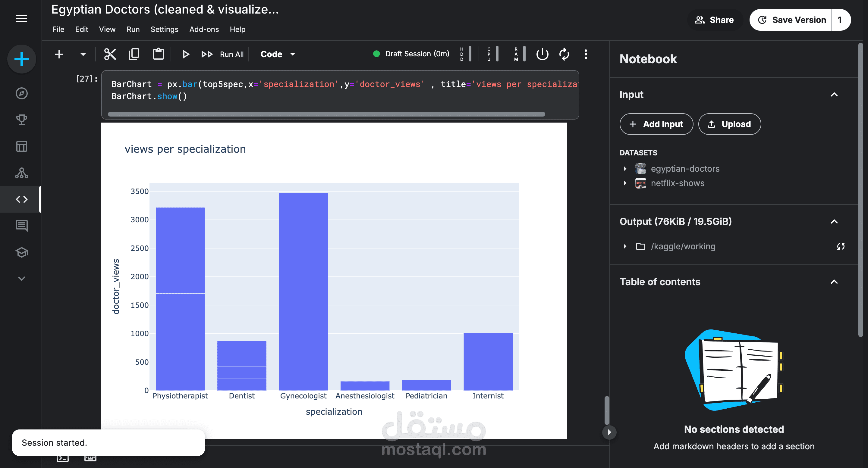The height and width of the screenshot is (468, 868).
Task: Open the Run menu
Action: pos(133,29)
